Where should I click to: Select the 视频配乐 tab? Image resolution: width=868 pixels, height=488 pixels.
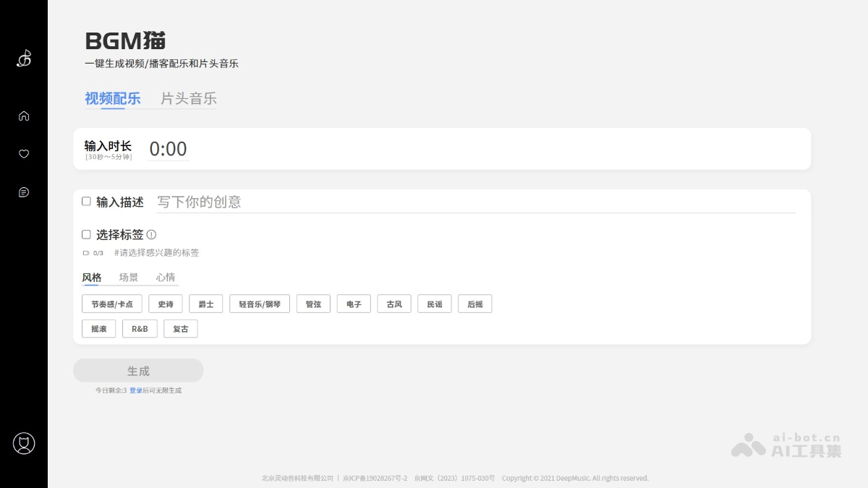(x=112, y=99)
